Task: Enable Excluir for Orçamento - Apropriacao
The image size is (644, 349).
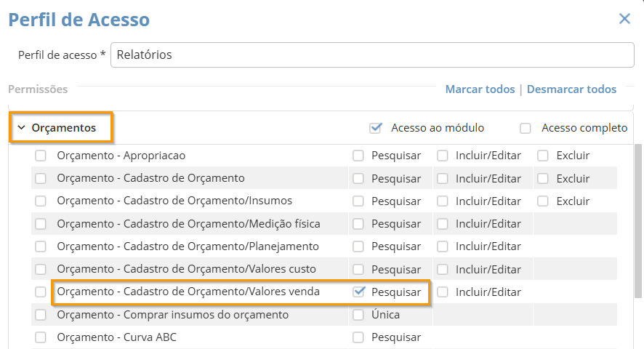Action: point(543,156)
